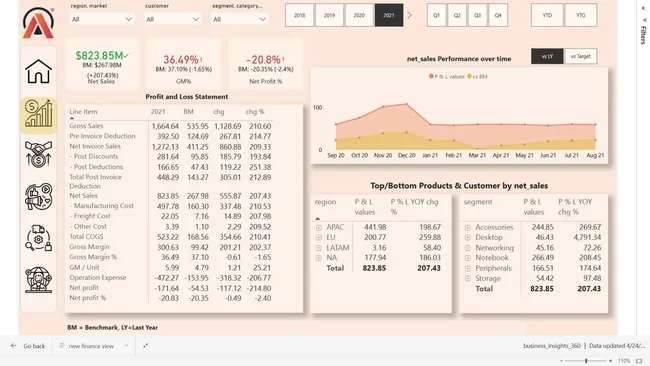Switch chart to vs LY

click(x=547, y=56)
